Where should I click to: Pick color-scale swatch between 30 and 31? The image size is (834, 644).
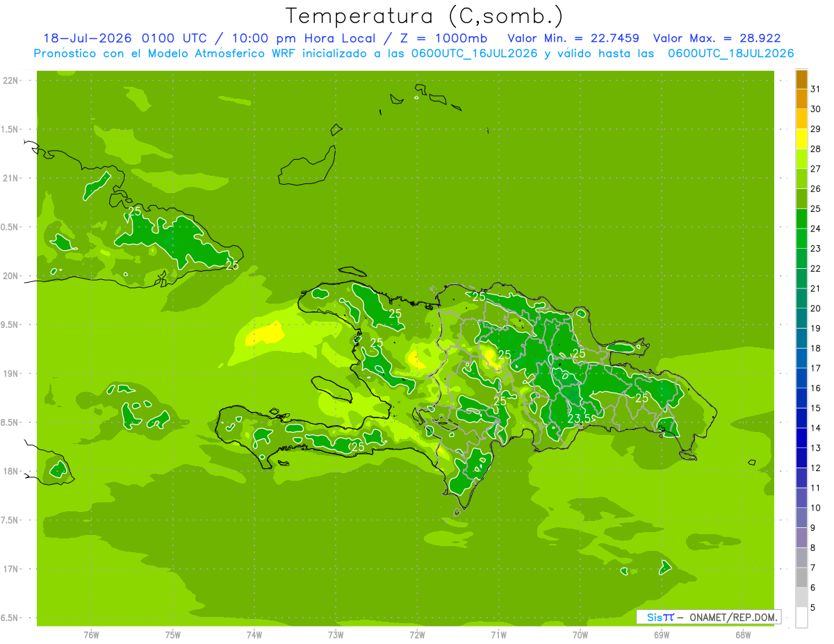(x=801, y=99)
